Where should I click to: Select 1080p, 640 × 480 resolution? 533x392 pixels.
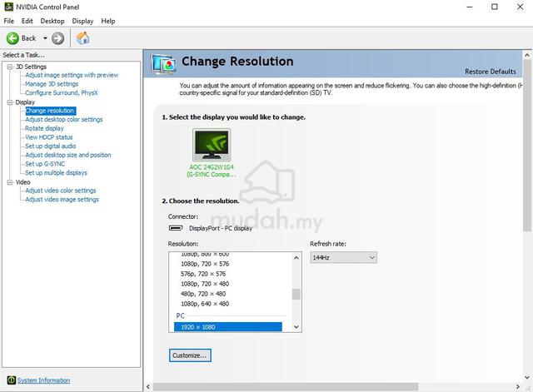point(205,304)
